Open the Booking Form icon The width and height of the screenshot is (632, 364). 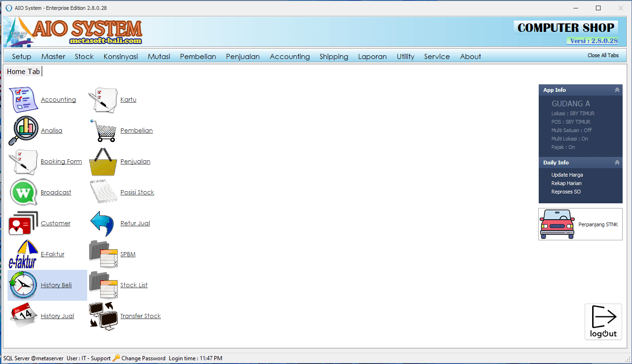(x=23, y=161)
